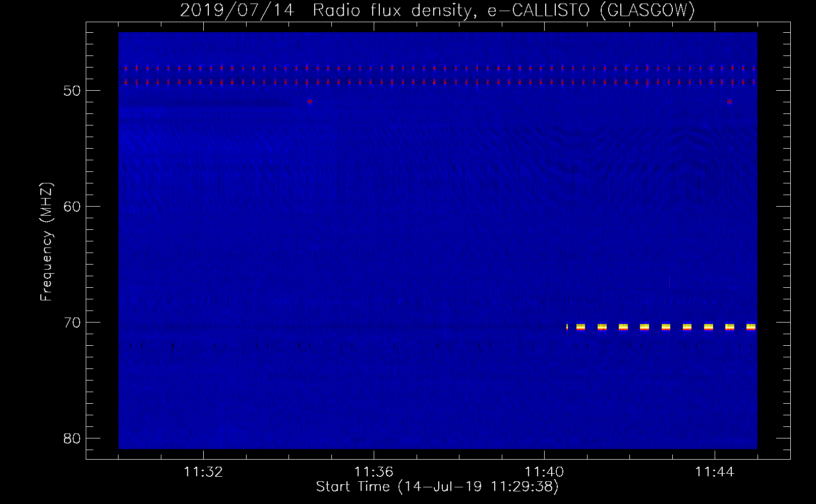Screen dimensions: 816x504
Task: Click the plot title "Radio flux density, e-CALLISTO (GLASGOW)"
Action: [x=504, y=10]
